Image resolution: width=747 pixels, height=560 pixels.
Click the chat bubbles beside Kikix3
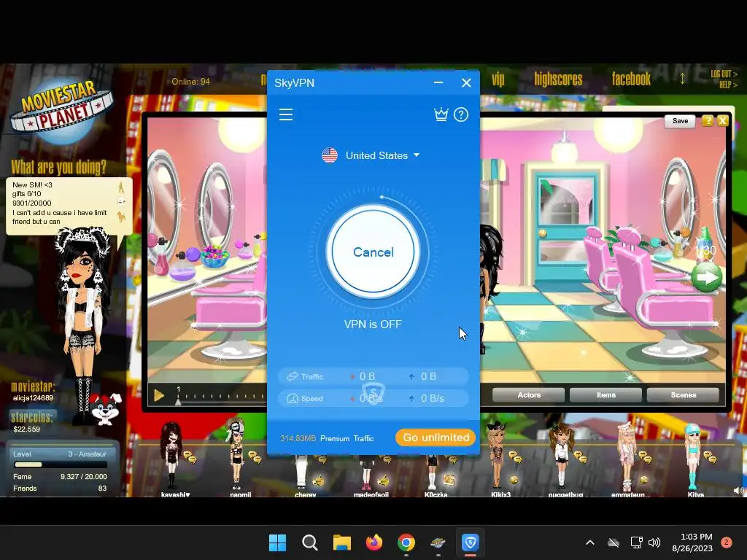click(x=516, y=457)
